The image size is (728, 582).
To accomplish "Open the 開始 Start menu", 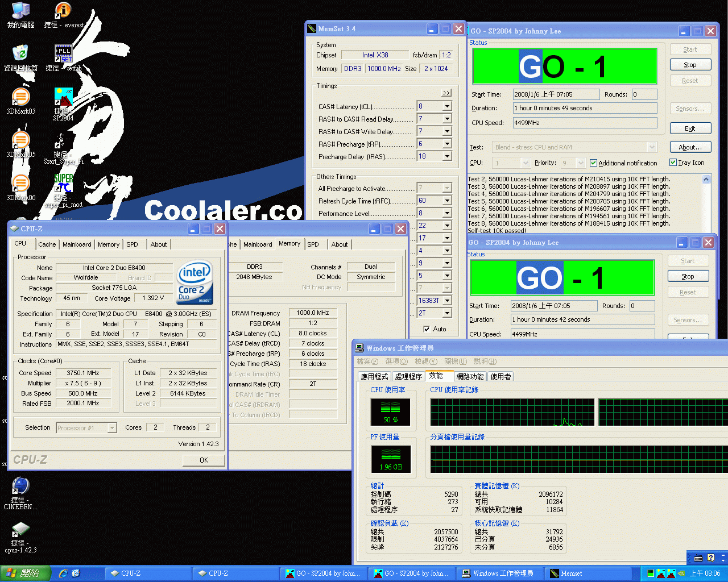I will tap(25, 573).
